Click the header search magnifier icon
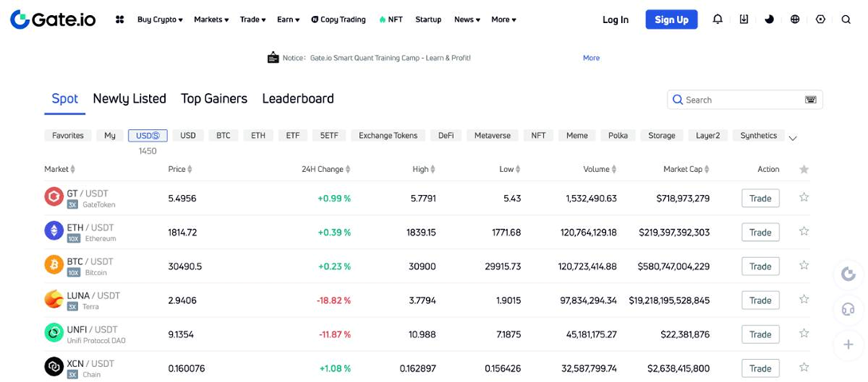The width and height of the screenshot is (868, 382). pyautogui.click(x=846, y=19)
